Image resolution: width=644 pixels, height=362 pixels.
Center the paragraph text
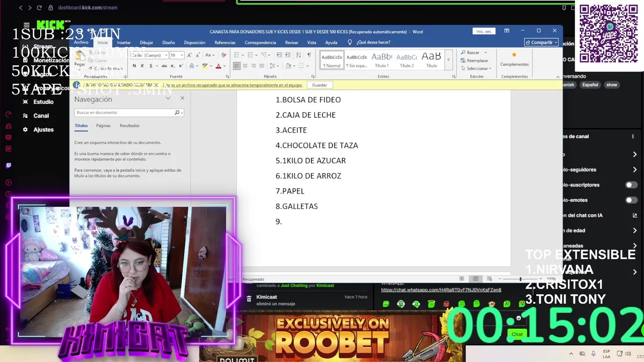point(245,66)
